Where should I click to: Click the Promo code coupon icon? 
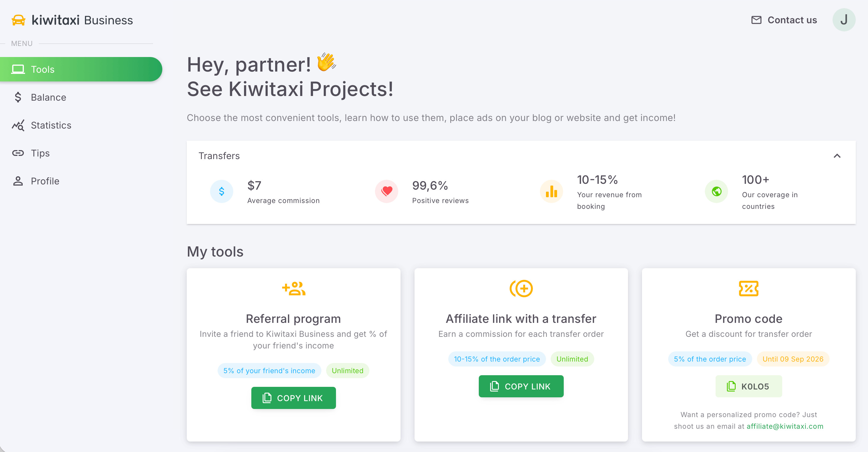tap(748, 289)
